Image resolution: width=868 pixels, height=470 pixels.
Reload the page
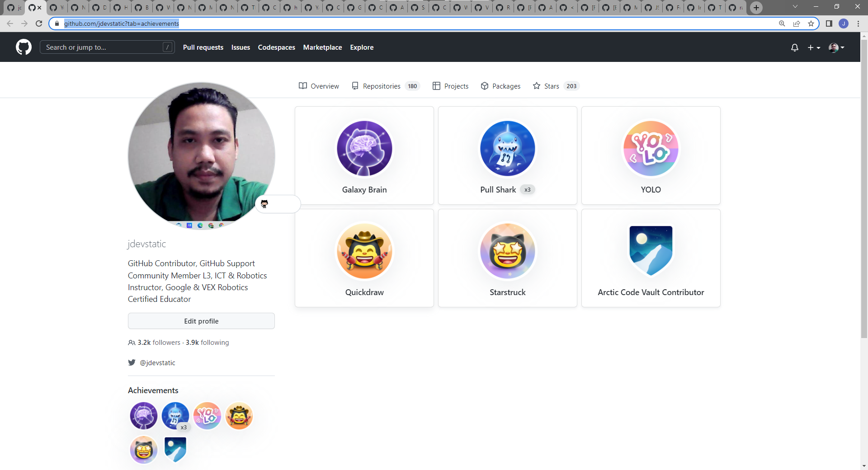click(39, 23)
